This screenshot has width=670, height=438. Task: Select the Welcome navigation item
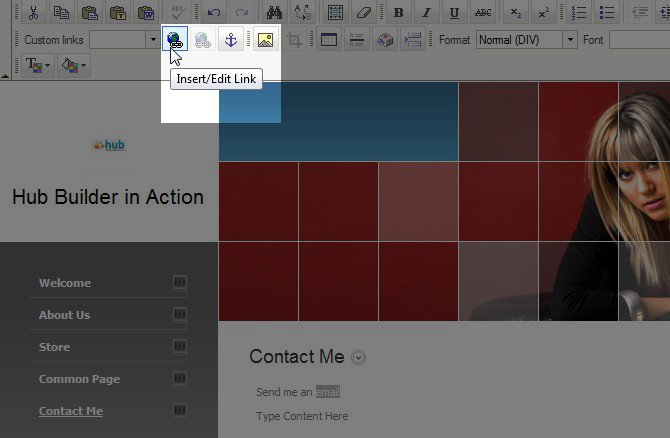pos(65,283)
